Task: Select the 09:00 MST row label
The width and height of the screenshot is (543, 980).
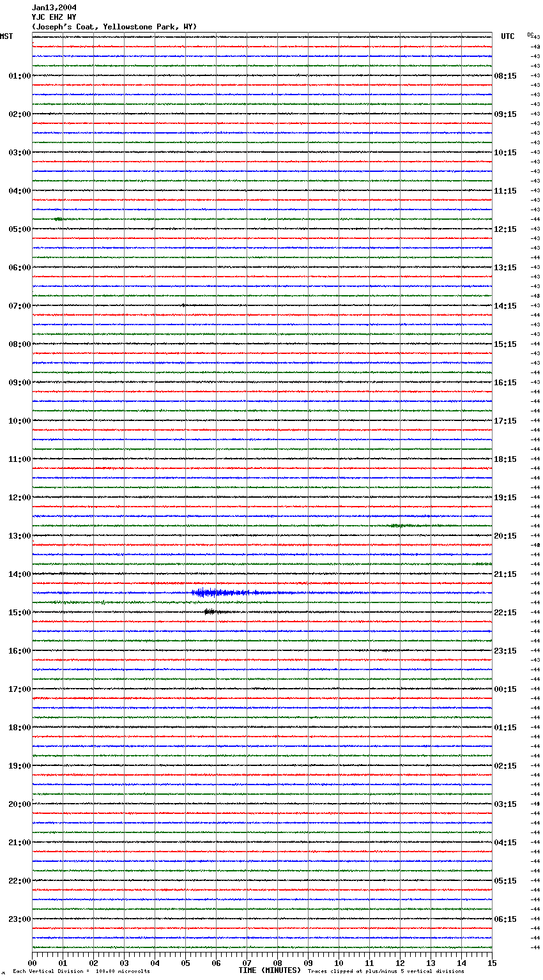Action: [20, 383]
